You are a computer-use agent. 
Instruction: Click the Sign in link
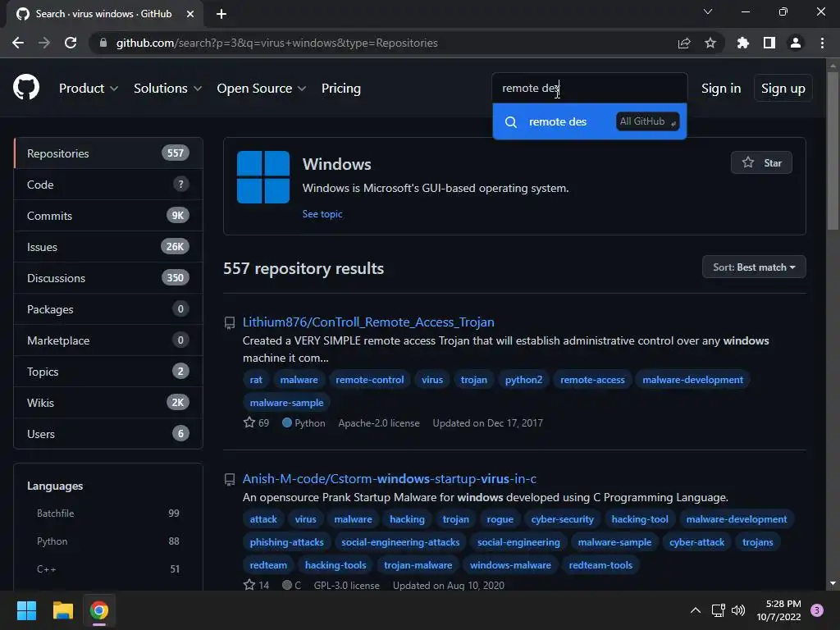[721, 89]
